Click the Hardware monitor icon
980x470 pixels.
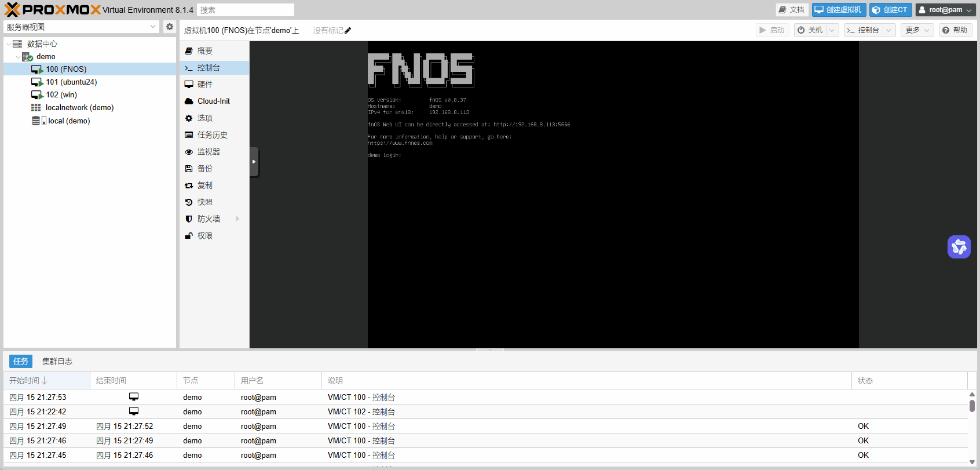[189, 85]
